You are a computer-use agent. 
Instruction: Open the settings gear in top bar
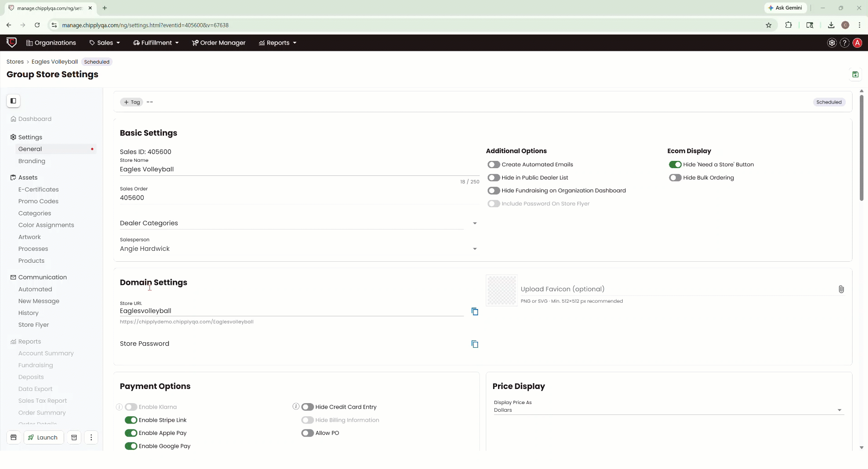pos(832,43)
